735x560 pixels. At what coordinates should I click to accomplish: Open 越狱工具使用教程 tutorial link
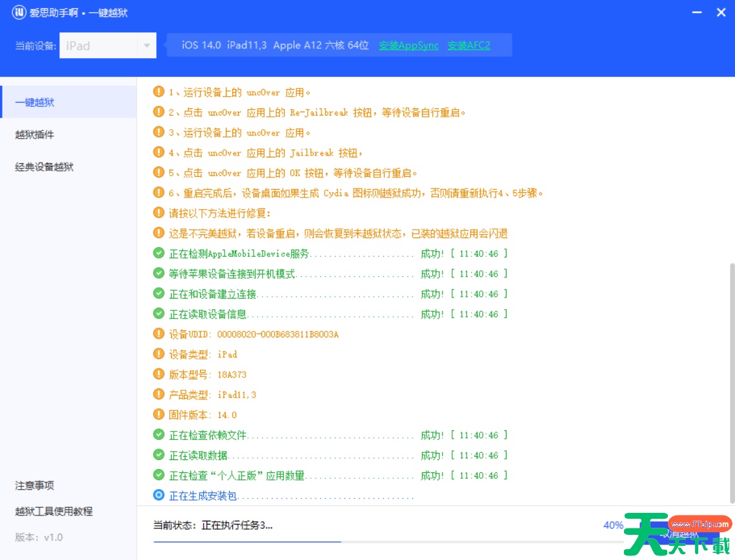[x=54, y=511]
